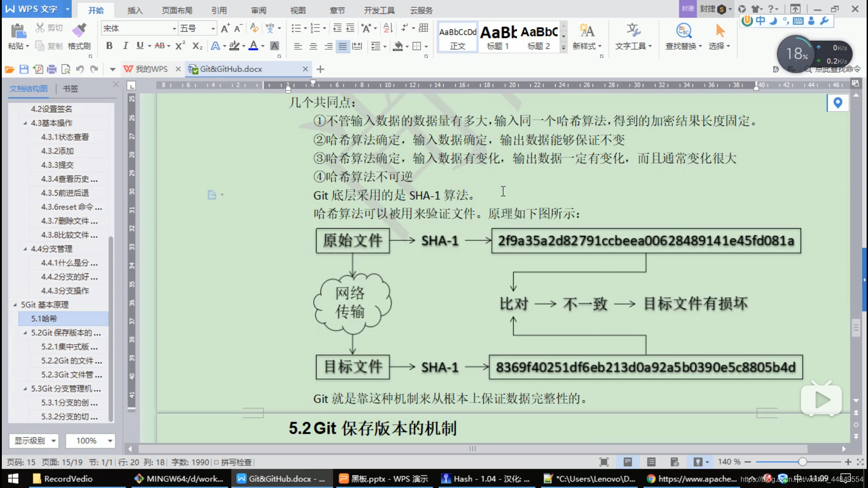Image resolution: width=868 pixels, height=488 pixels.
Task: Select 4.3.4查看历史 in the outline
Action: click(69, 179)
